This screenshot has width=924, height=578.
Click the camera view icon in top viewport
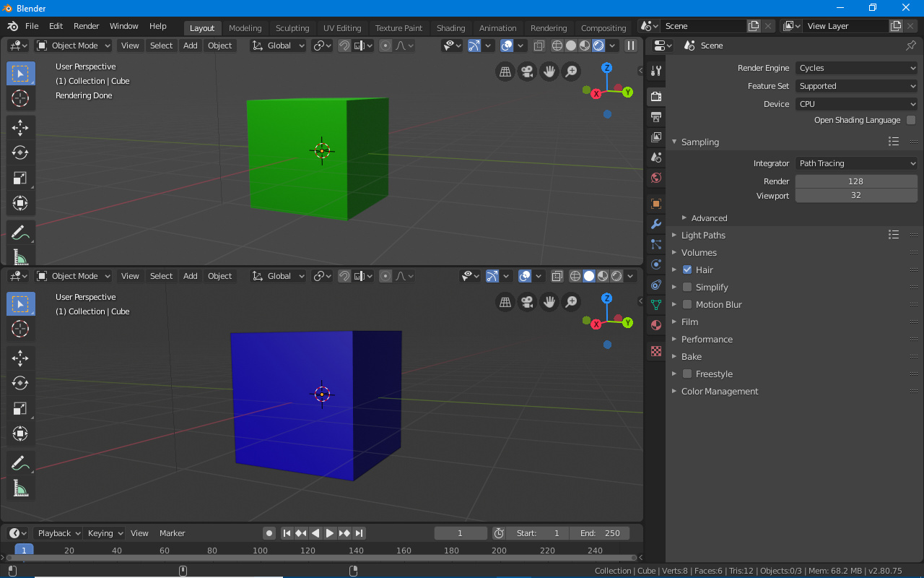coord(527,72)
